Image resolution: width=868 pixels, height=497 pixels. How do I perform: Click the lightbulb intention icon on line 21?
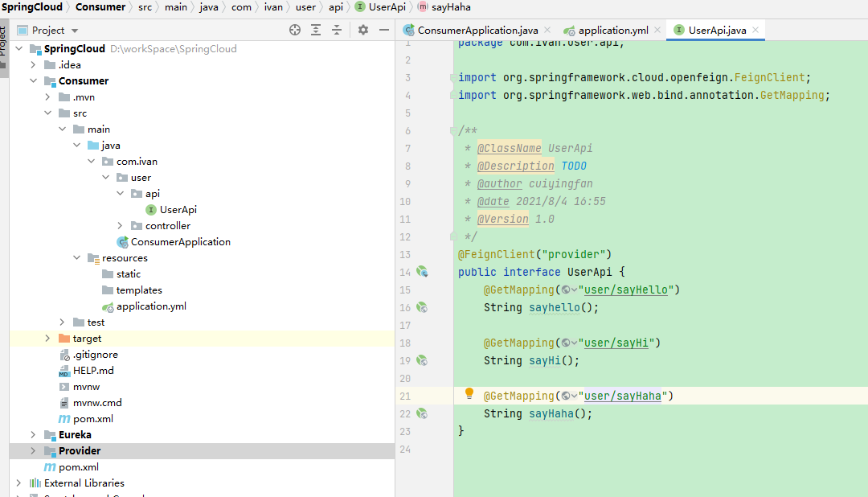469,394
